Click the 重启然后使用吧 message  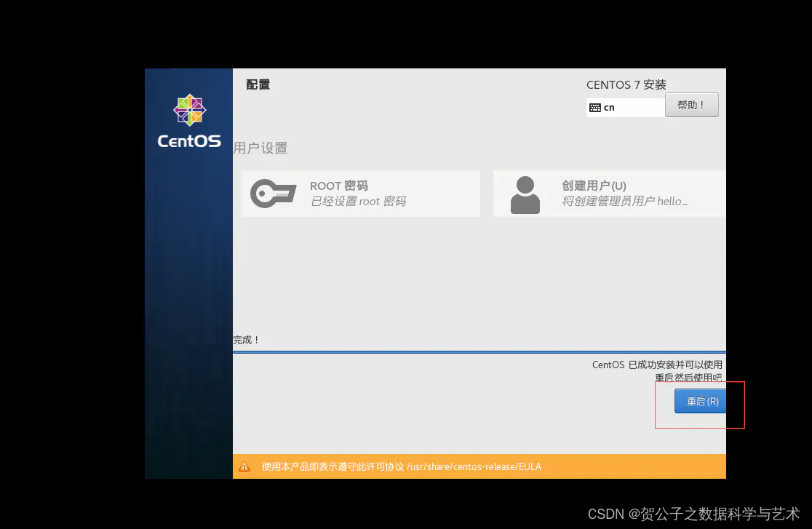(x=688, y=378)
